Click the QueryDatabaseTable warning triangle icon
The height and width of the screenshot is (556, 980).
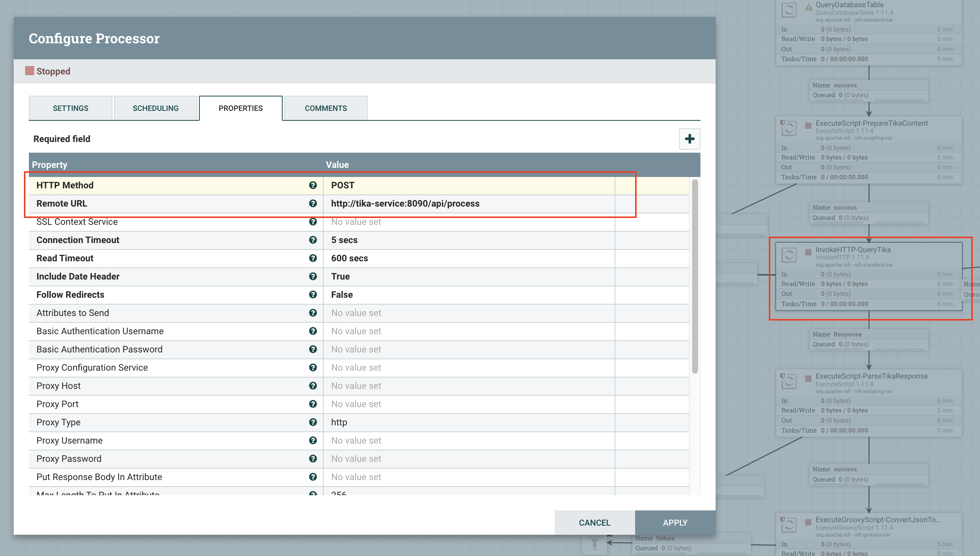coord(809,7)
